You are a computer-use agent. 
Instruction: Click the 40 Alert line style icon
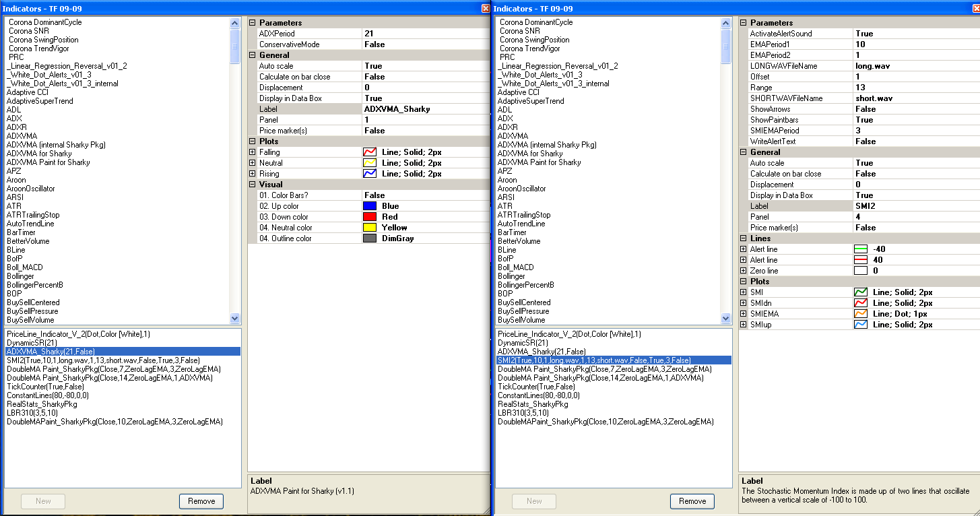coord(860,260)
